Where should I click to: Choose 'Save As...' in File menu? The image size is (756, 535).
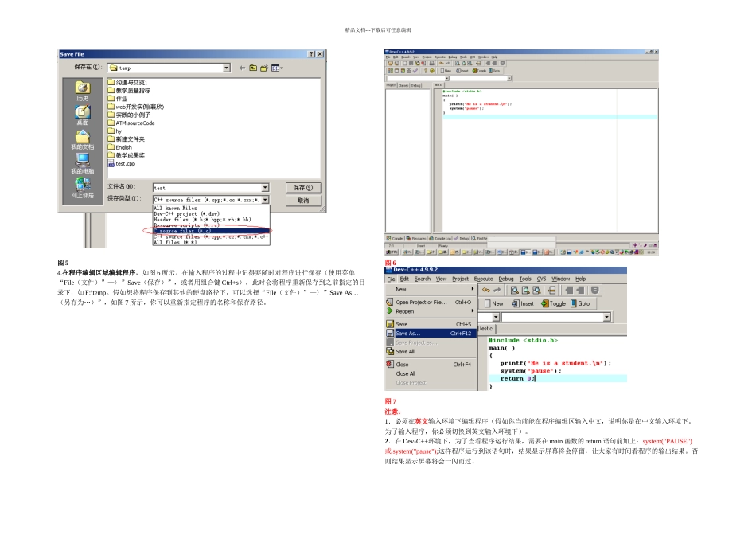431,334
